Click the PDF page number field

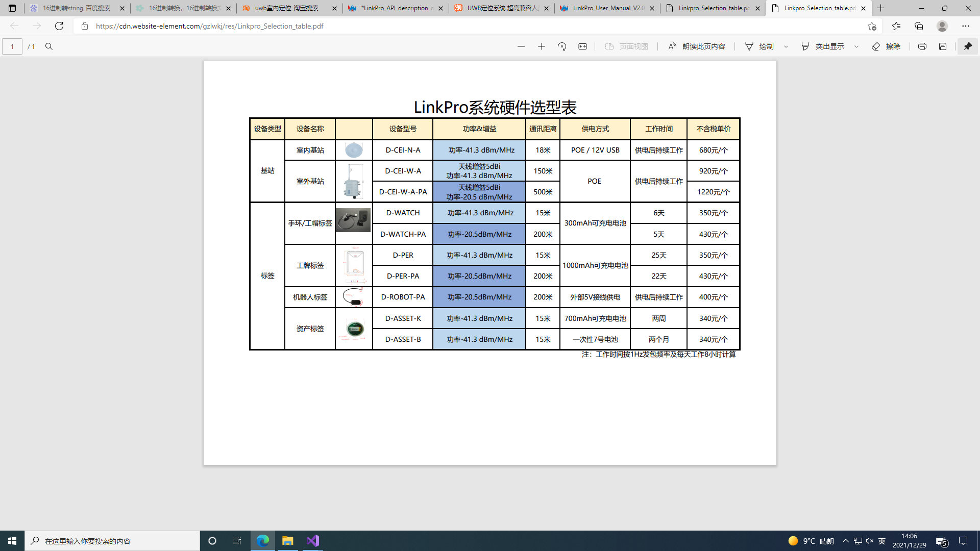tap(12, 46)
